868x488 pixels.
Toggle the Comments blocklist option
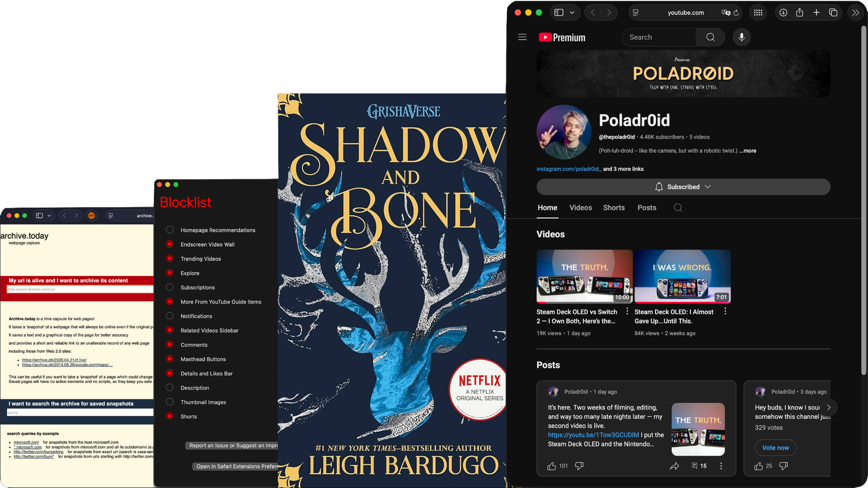170,344
